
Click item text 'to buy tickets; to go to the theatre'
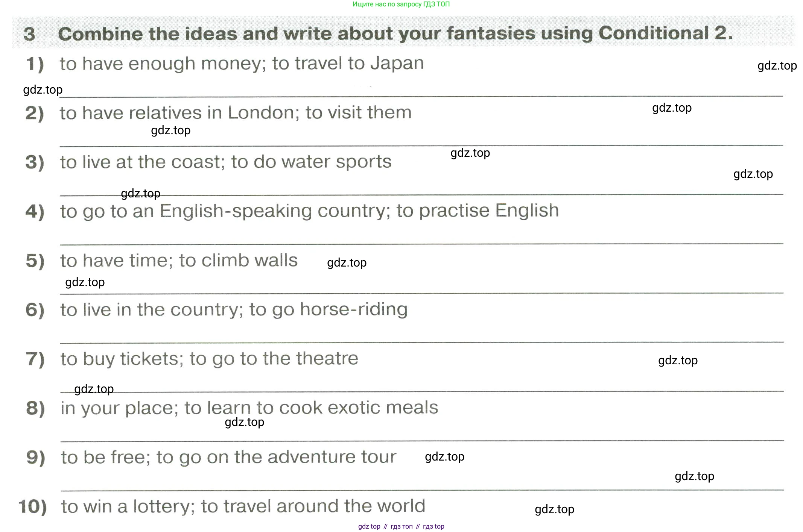(x=209, y=359)
